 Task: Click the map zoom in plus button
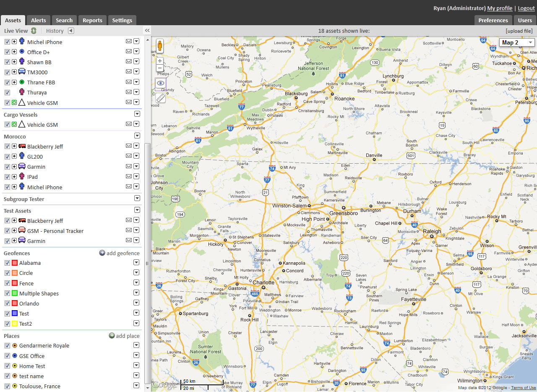coord(160,61)
